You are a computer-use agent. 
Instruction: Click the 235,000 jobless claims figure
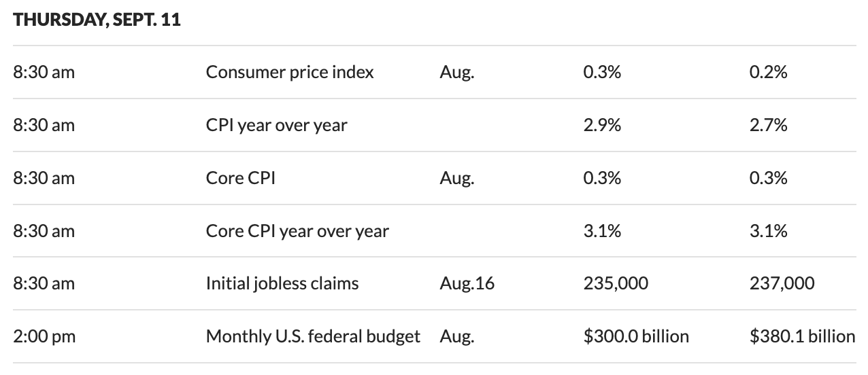(x=616, y=283)
